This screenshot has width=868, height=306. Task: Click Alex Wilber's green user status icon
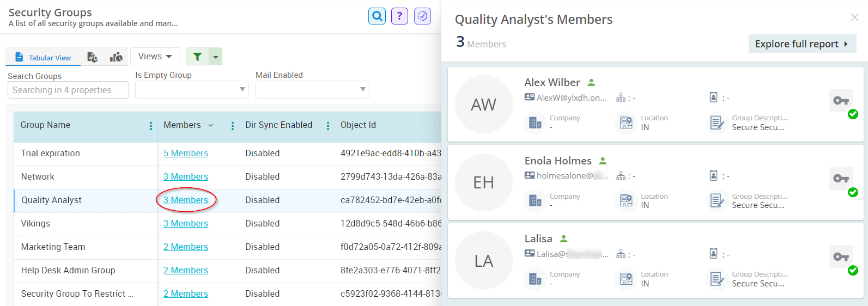(x=591, y=83)
